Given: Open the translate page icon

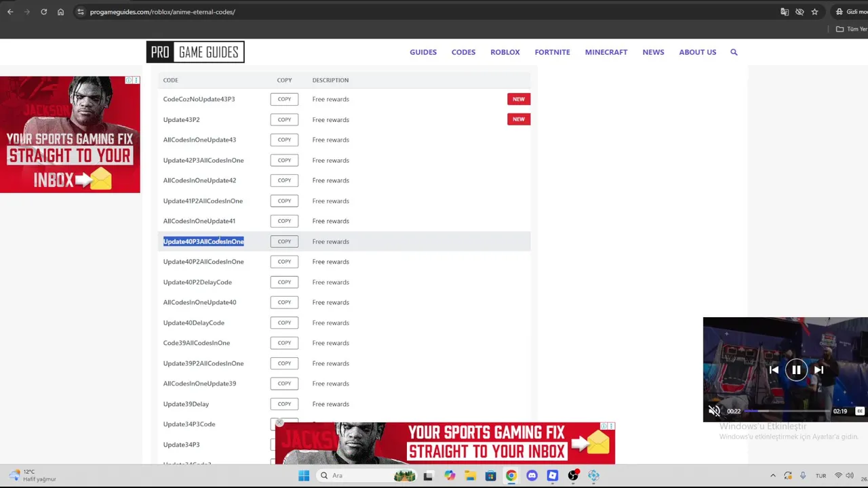Looking at the screenshot, I should click(785, 12).
